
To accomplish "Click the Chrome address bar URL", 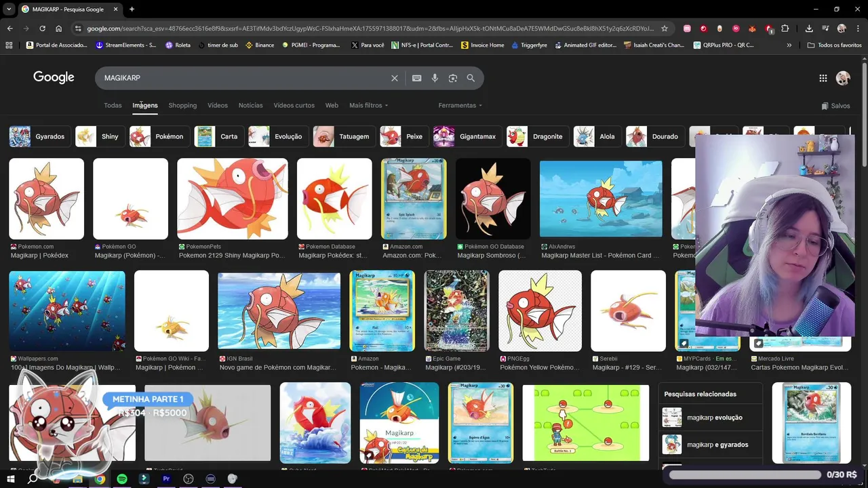I will (x=370, y=28).
